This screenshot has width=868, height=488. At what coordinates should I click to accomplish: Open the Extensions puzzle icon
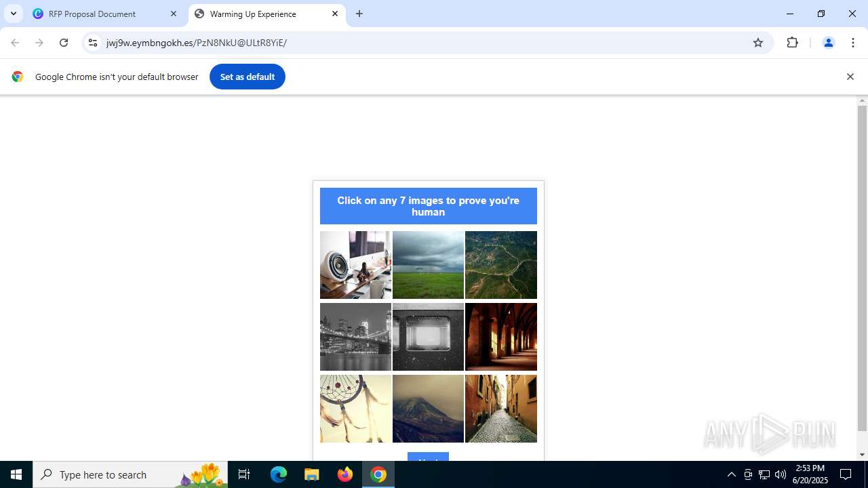(792, 43)
